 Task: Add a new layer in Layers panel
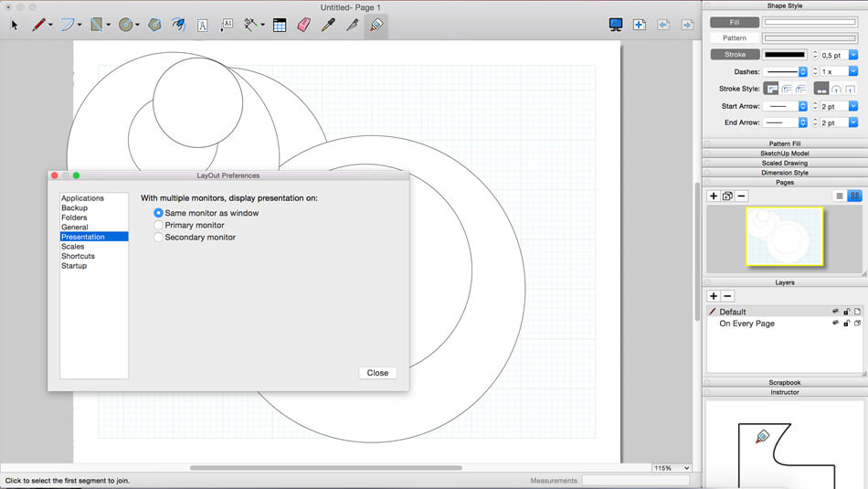(x=714, y=296)
